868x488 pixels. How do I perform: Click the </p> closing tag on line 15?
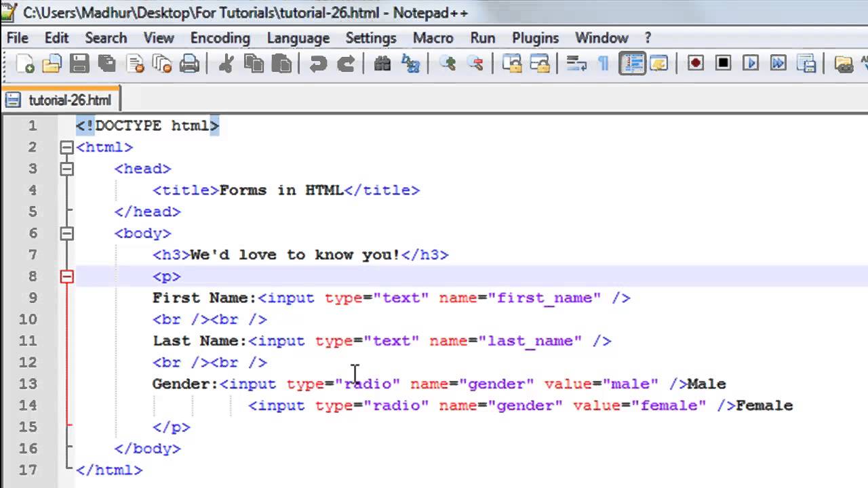pos(172,428)
